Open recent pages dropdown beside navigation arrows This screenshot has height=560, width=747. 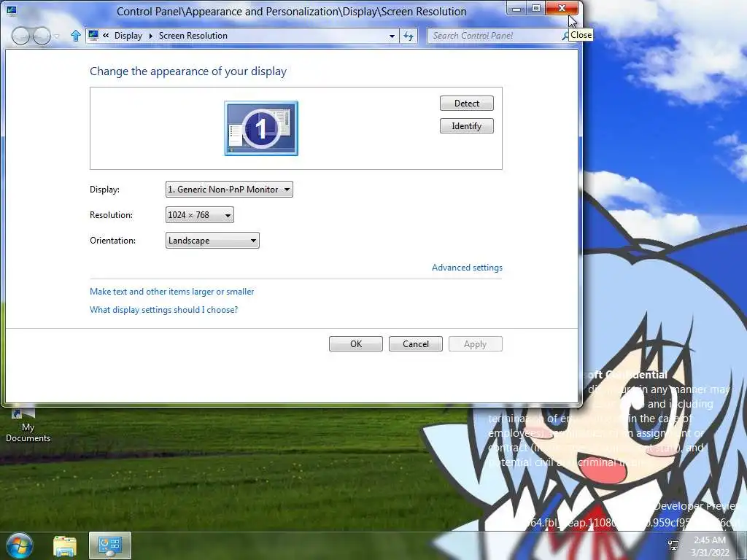[x=56, y=36]
